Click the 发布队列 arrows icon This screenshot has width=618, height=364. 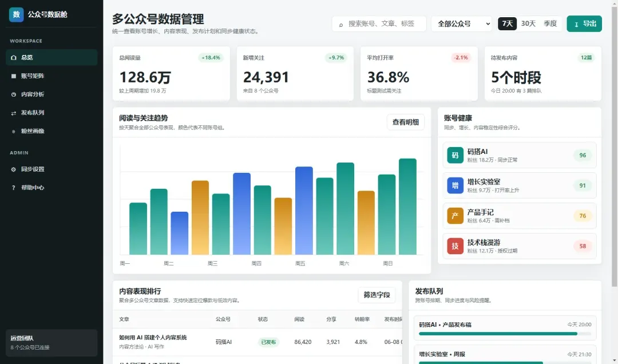13,113
